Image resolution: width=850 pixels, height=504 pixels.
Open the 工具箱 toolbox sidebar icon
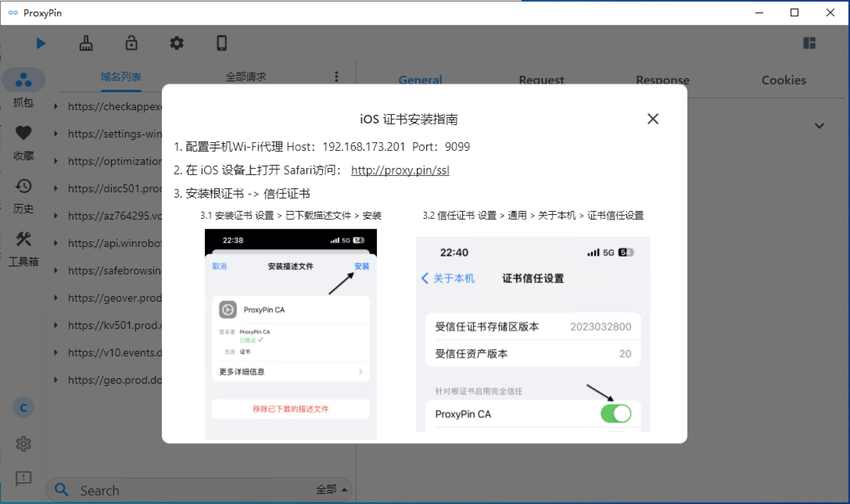click(x=23, y=239)
